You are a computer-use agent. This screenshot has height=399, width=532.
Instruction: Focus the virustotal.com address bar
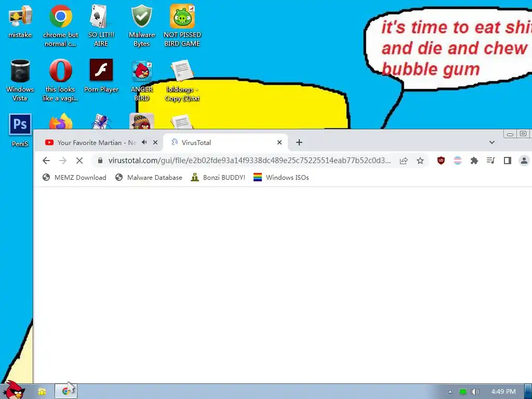tap(249, 161)
